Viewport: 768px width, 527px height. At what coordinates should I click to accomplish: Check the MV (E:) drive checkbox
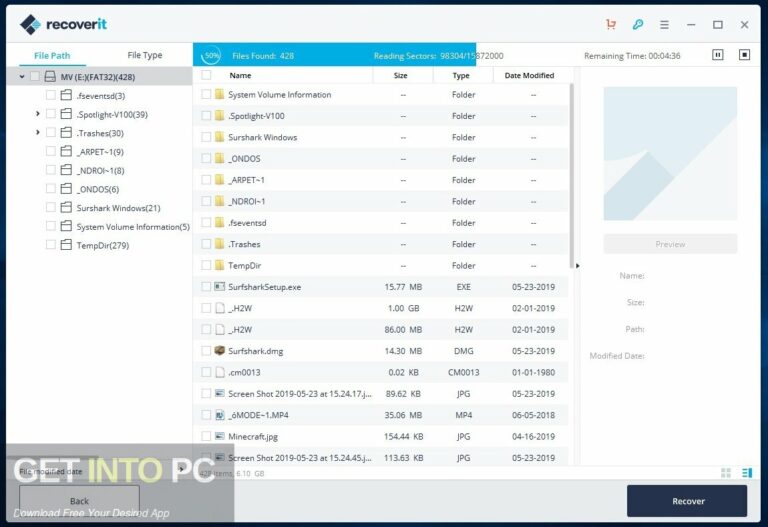[x=35, y=76]
